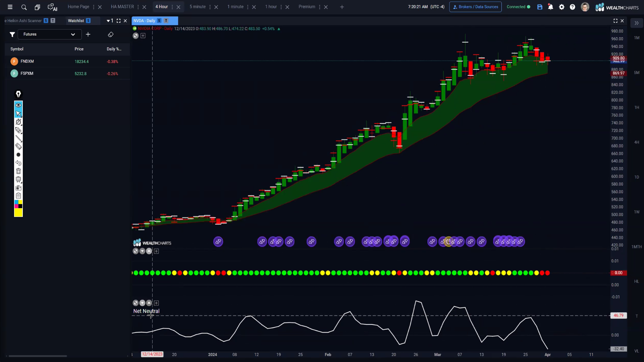This screenshot has height=362, width=644.
Task: Switch to the Home Page tab
Action: pyautogui.click(x=78, y=7)
